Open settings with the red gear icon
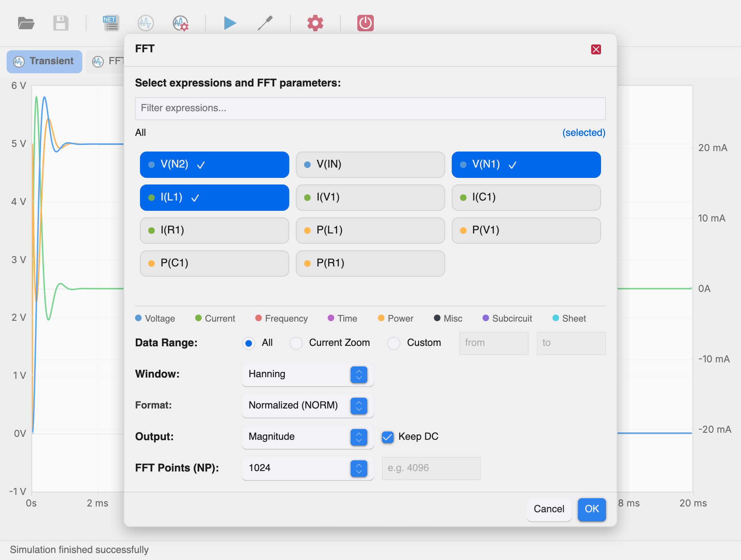This screenshot has width=741, height=560. pos(315,23)
